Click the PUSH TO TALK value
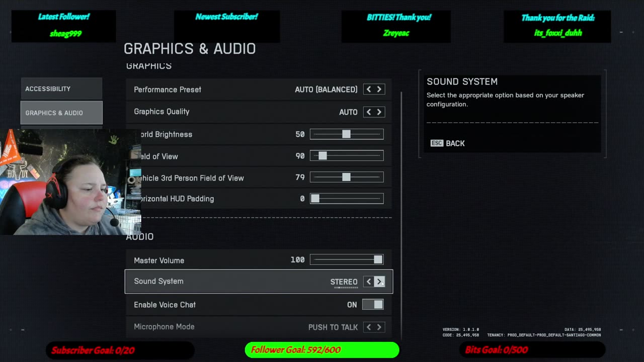The image size is (644, 362). 333,327
